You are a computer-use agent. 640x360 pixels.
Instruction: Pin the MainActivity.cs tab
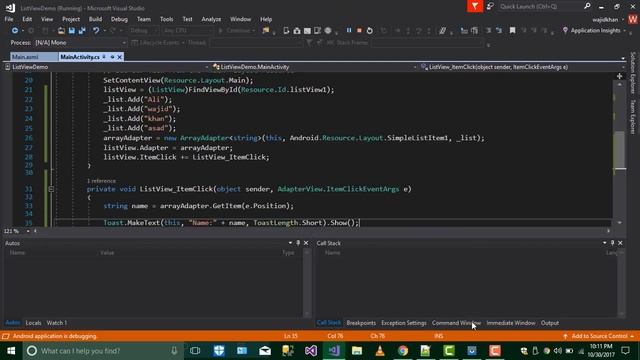[112, 57]
